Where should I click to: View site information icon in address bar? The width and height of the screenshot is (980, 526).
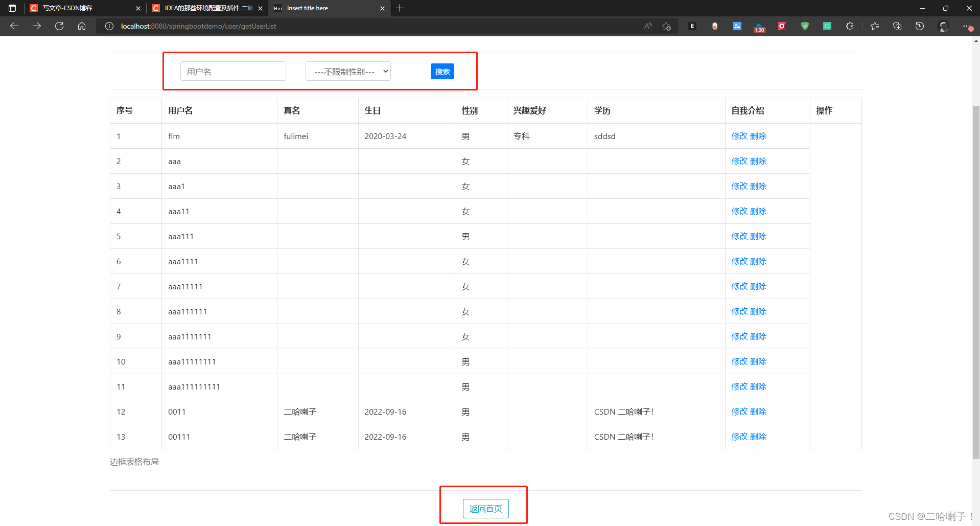pyautogui.click(x=109, y=26)
